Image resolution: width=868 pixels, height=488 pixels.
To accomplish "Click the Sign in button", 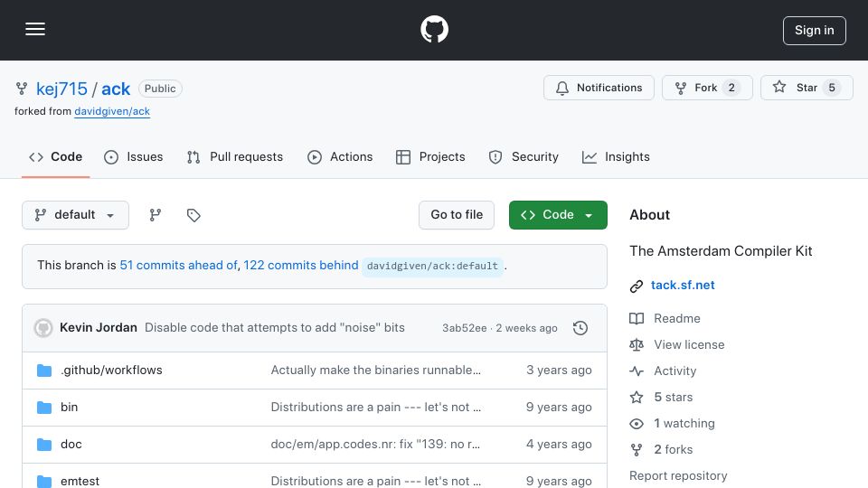I will (815, 31).
